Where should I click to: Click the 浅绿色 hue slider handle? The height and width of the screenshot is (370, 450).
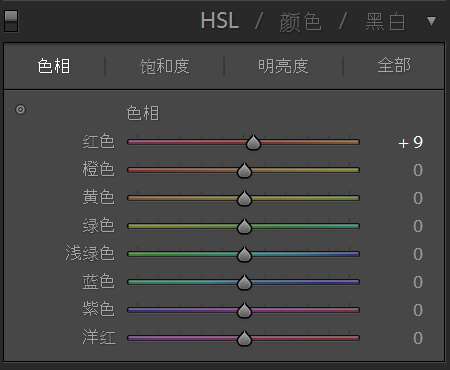pyautogui.click(x=244, y=255)
